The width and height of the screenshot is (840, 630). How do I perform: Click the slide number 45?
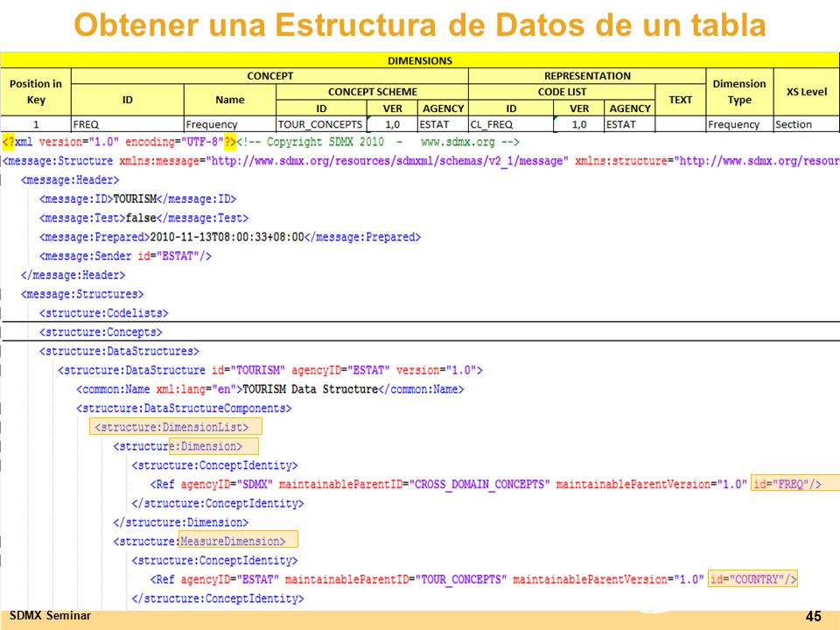813,616
